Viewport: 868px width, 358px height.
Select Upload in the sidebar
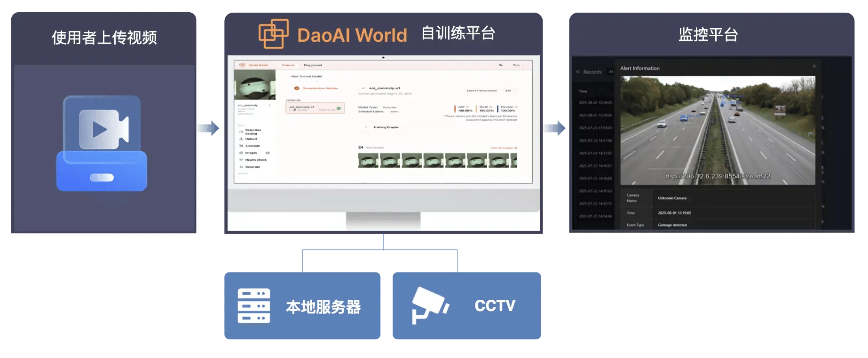[x=251, y=139]
